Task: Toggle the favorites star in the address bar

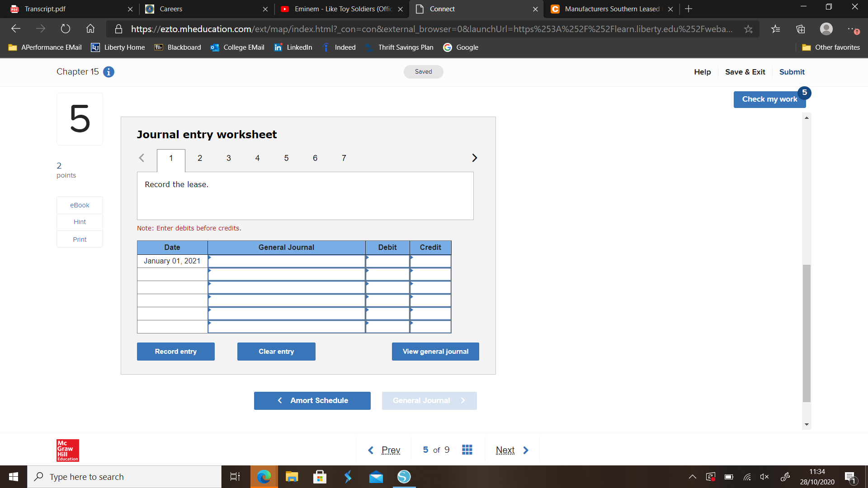Action: tap(748, 28)
